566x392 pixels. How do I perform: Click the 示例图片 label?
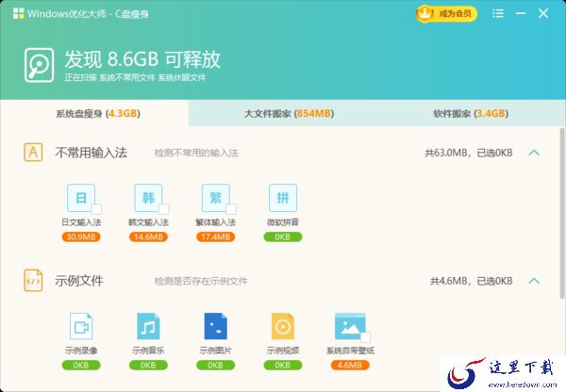tap(215, 351)
